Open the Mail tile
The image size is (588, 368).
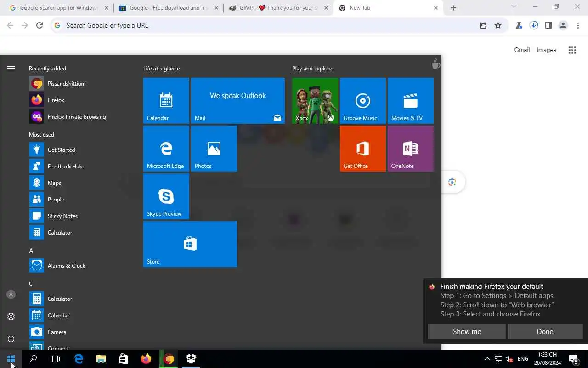click(x=238, y=101)
